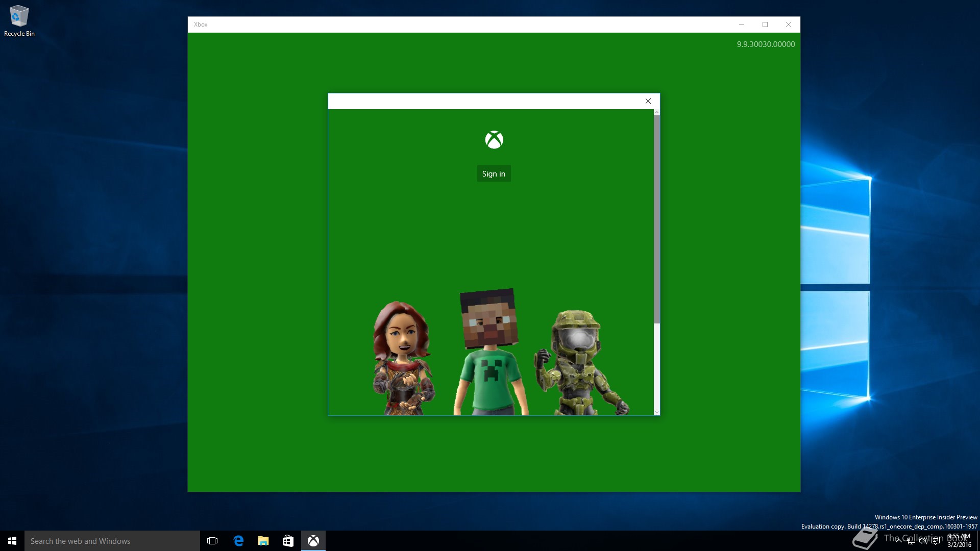The width and height of the screenshot is (980, 551).
Task: Open the Windows Store from the taskbar
Action: (x=288, y=541)
